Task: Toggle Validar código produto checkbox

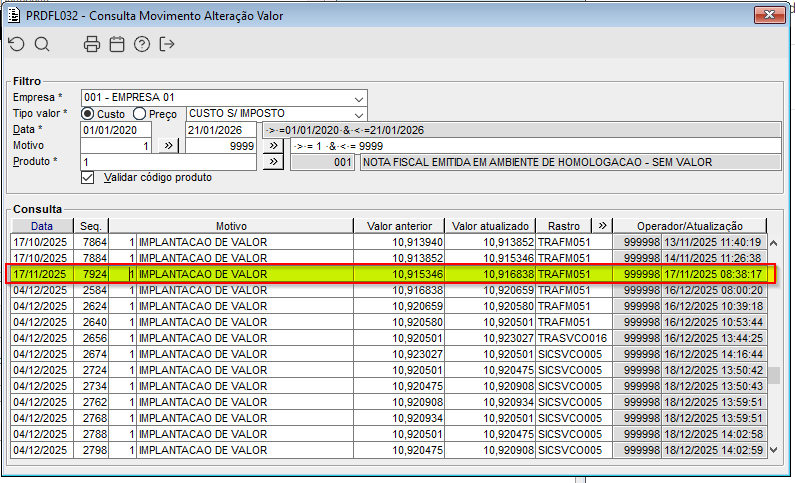Action: pos(88,178)
